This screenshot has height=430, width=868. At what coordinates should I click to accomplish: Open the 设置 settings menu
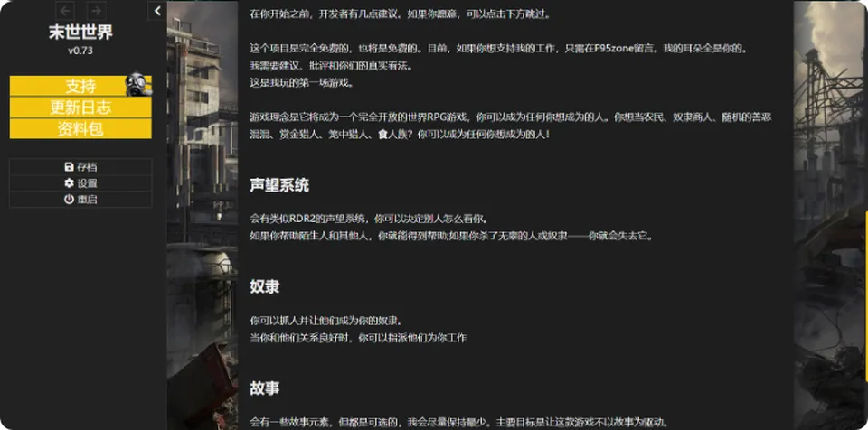(80, 183)
